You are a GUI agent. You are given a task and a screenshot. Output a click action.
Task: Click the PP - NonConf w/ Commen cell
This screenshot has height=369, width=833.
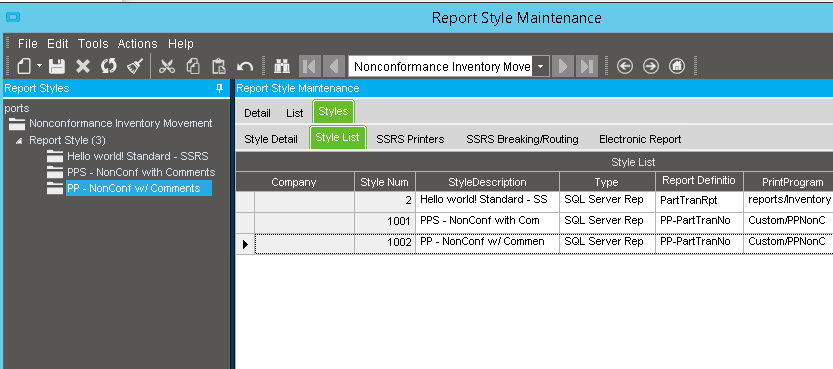[487, 243]
